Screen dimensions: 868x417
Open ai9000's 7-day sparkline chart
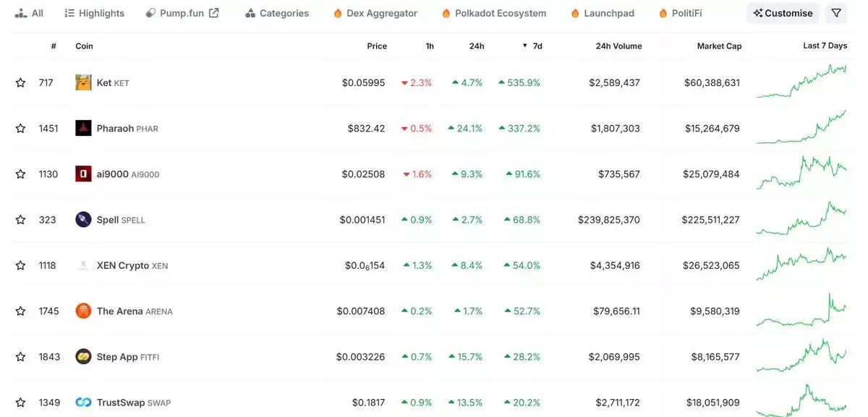[801, 172]
